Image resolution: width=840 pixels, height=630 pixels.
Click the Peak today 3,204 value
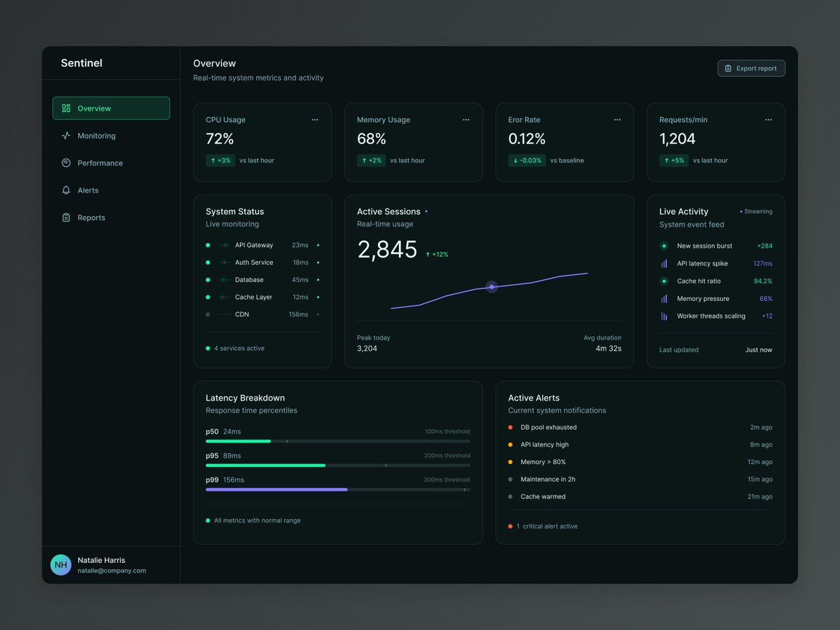(367, 348)
